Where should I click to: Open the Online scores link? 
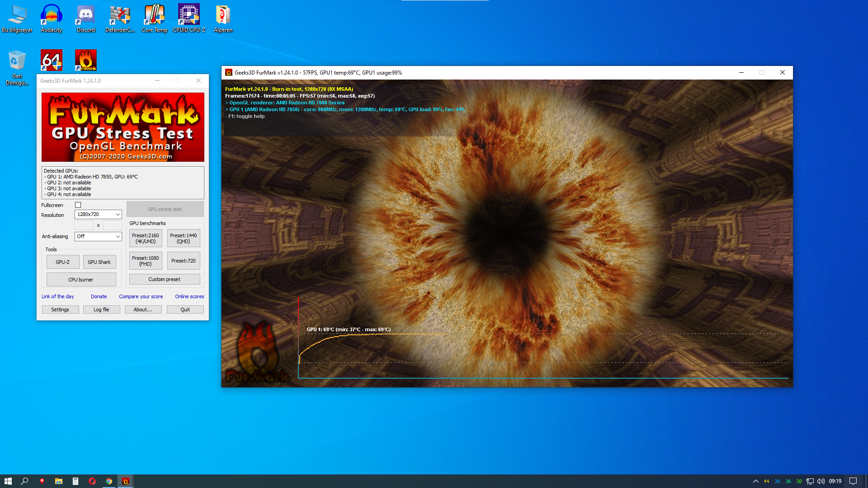(x=190, y=296)
